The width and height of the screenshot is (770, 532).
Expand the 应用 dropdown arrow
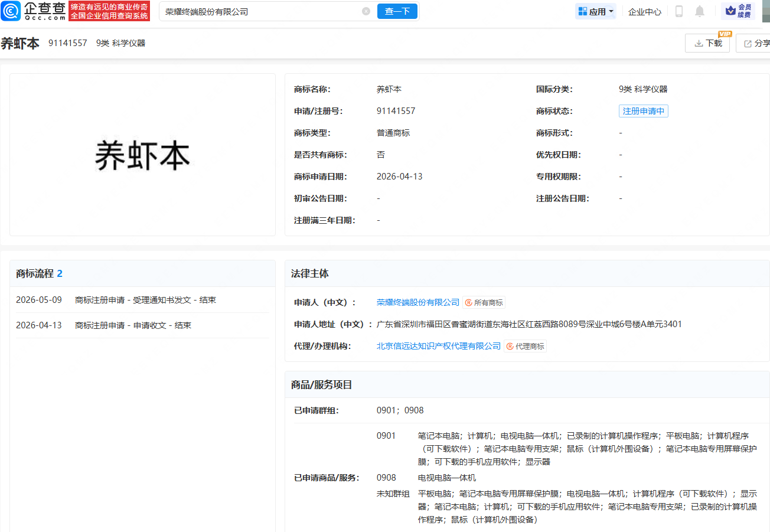(x=611, y=11)
